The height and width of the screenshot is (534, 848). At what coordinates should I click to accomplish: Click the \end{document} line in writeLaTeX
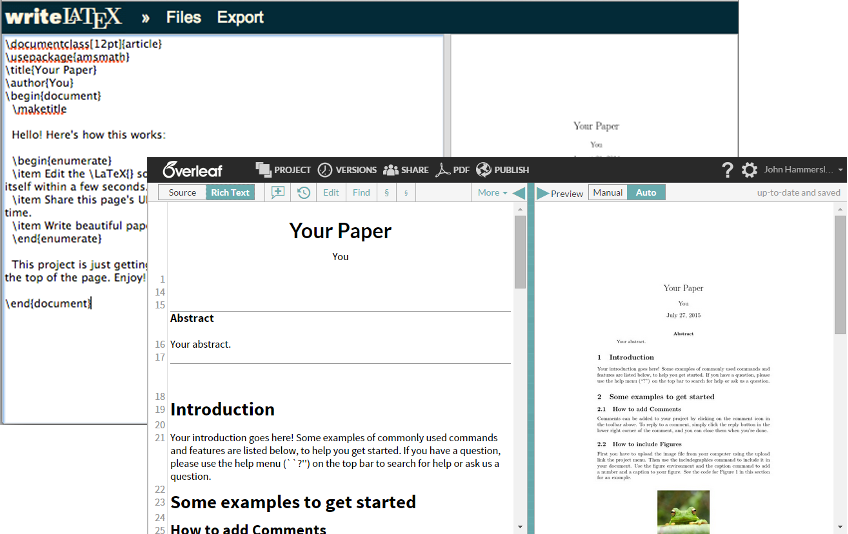48,303
